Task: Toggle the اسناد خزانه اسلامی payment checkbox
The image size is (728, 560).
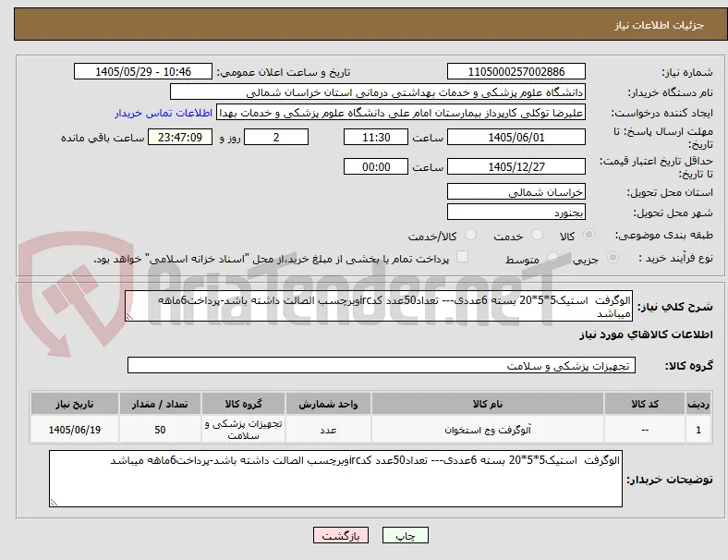Action: tap(463, 257)
